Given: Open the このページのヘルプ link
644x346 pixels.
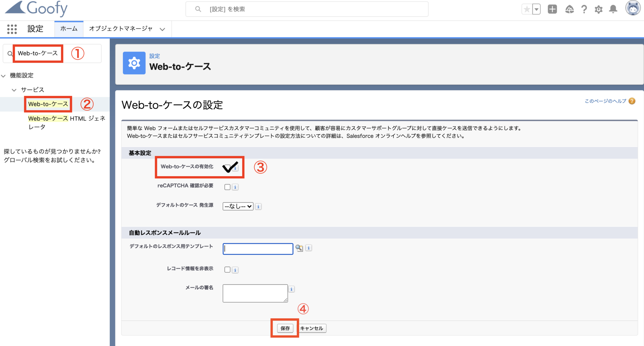Looking at the screenshot, I should (x=605, y=101).
